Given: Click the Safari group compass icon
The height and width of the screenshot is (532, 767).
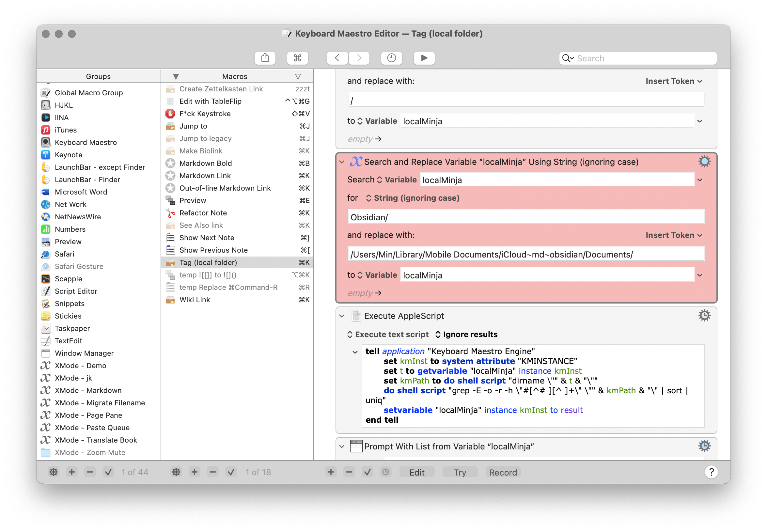Looking at the screenshot, I should [46, 254].
